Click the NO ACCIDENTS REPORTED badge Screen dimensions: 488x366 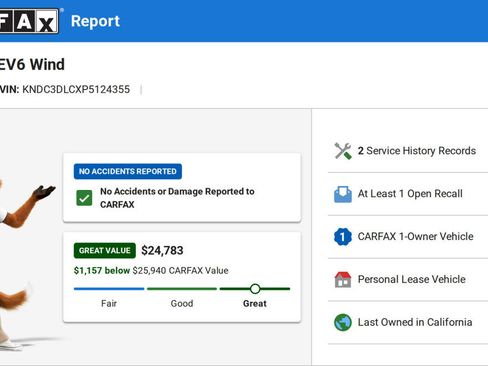(128, 171)
